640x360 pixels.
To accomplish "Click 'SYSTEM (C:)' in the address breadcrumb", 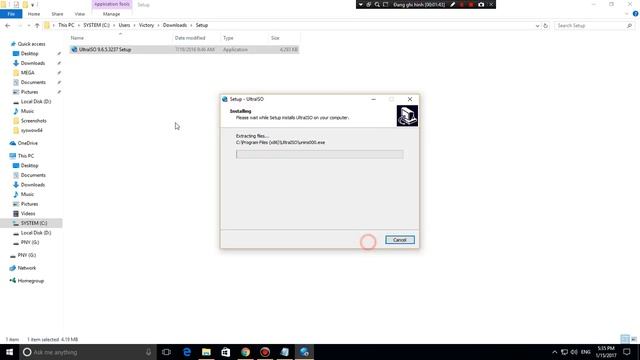I will coord(96,25).
